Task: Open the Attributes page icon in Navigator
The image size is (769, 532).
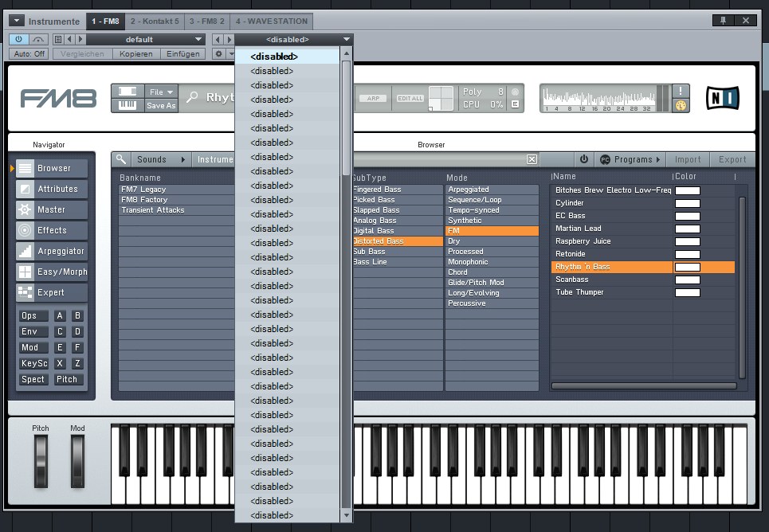Action: point(25,189)
